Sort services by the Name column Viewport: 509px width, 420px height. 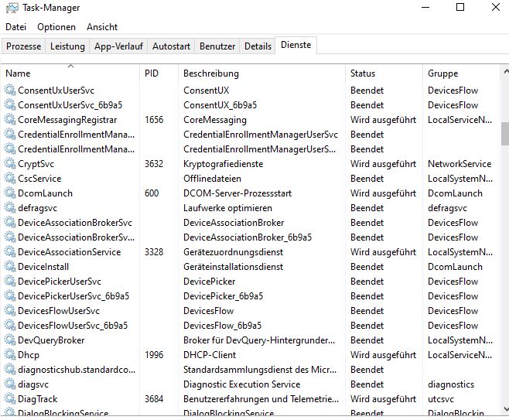[70, 73]
